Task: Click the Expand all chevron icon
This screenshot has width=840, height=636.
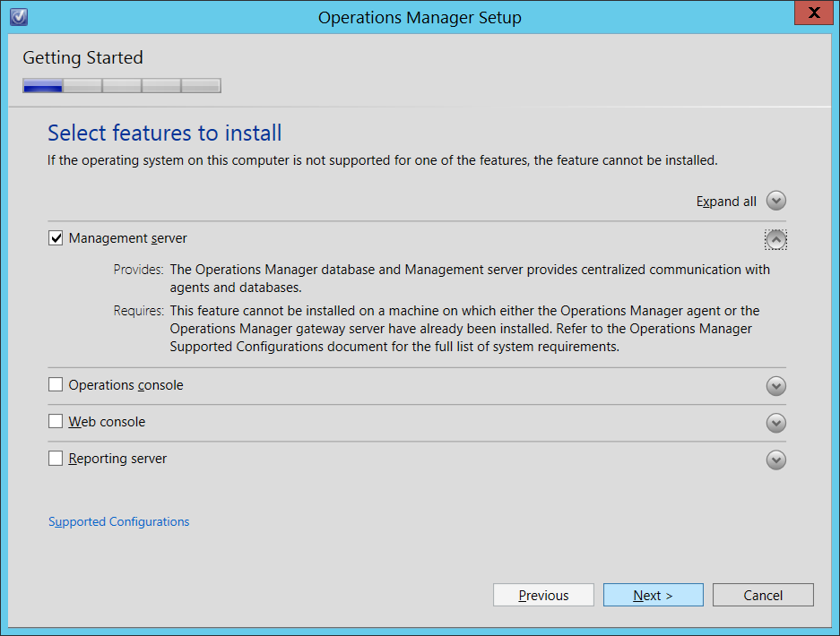Action: [x=775, y=201]
